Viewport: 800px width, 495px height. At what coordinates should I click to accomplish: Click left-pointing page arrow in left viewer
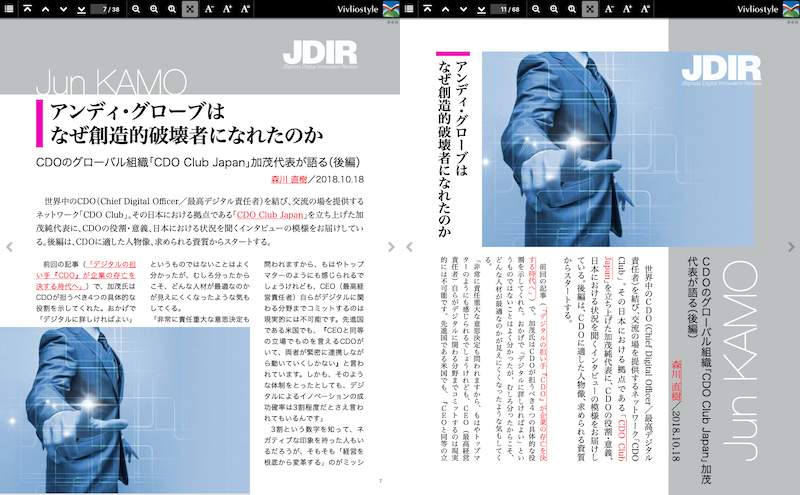pyautogui.click(x=9, y=247)
